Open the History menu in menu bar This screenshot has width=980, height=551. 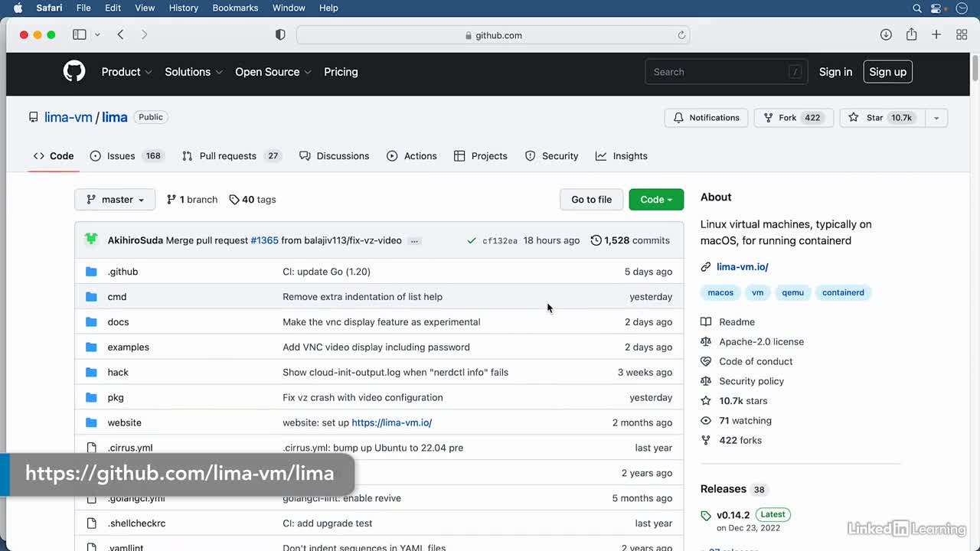coord(183,8)
